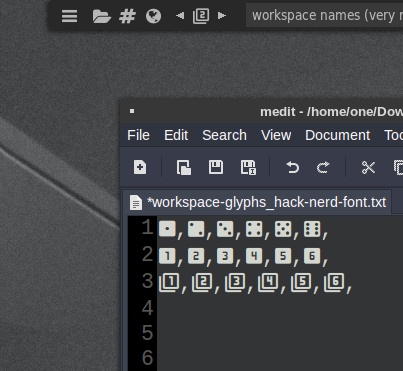
Task: Open the File menu in medit
Action: [x=138, y=135]
